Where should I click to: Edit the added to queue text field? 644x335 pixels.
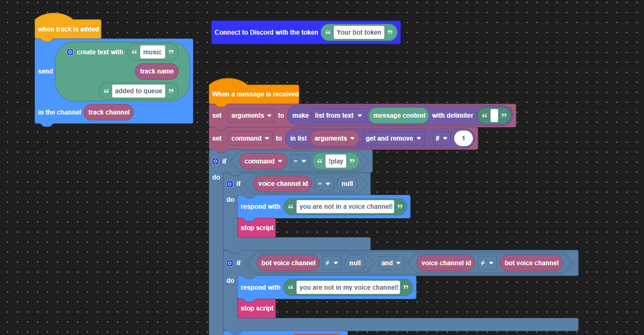coord(138,91)
